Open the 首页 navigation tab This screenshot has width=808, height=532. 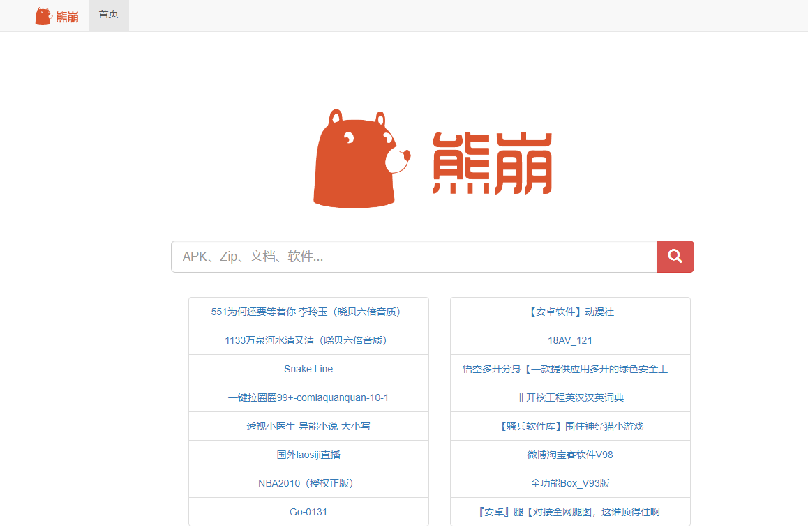[x=108, y=15]
